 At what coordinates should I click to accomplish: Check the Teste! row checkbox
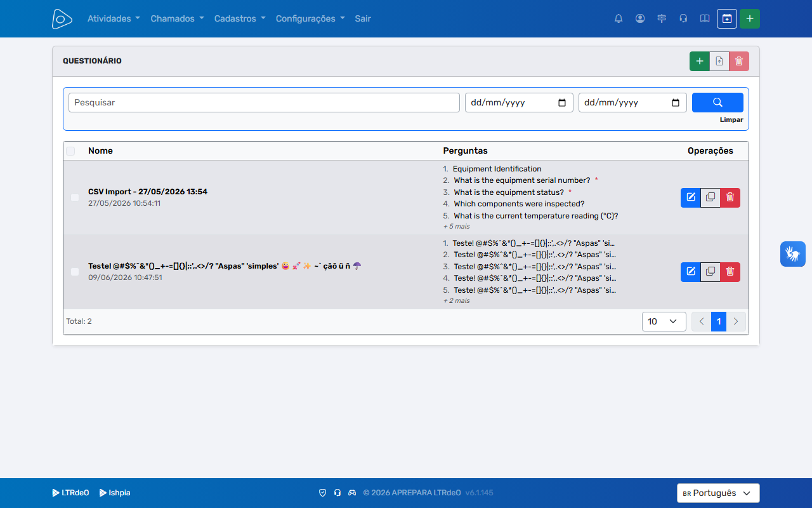pos(75,272)
